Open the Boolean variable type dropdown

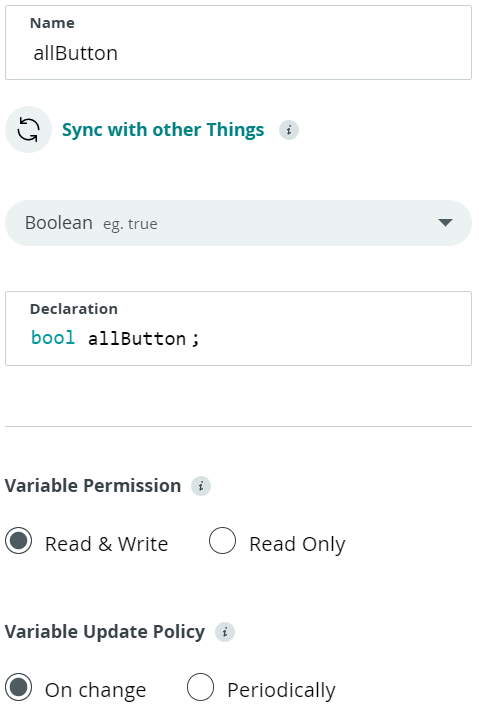238,223
